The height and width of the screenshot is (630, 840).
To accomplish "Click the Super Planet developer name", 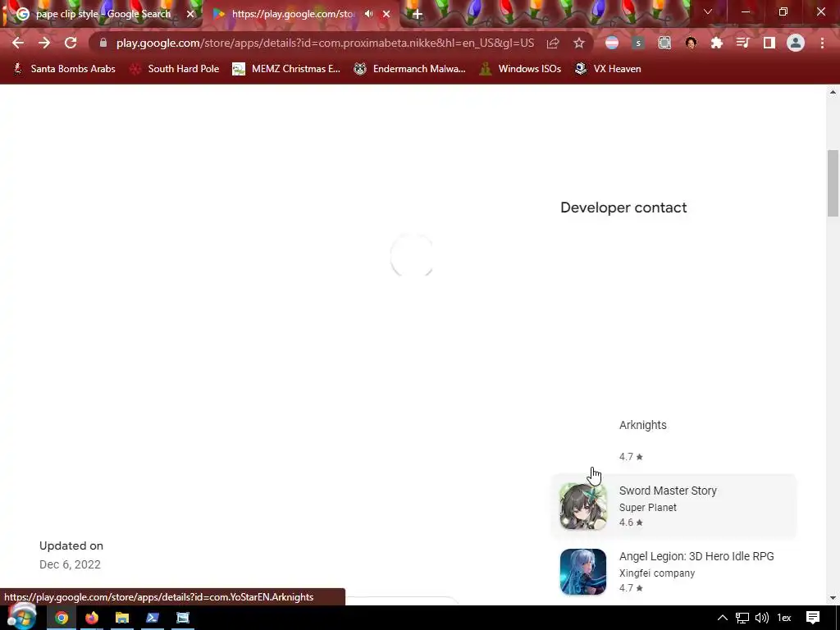I will point(648,507).
